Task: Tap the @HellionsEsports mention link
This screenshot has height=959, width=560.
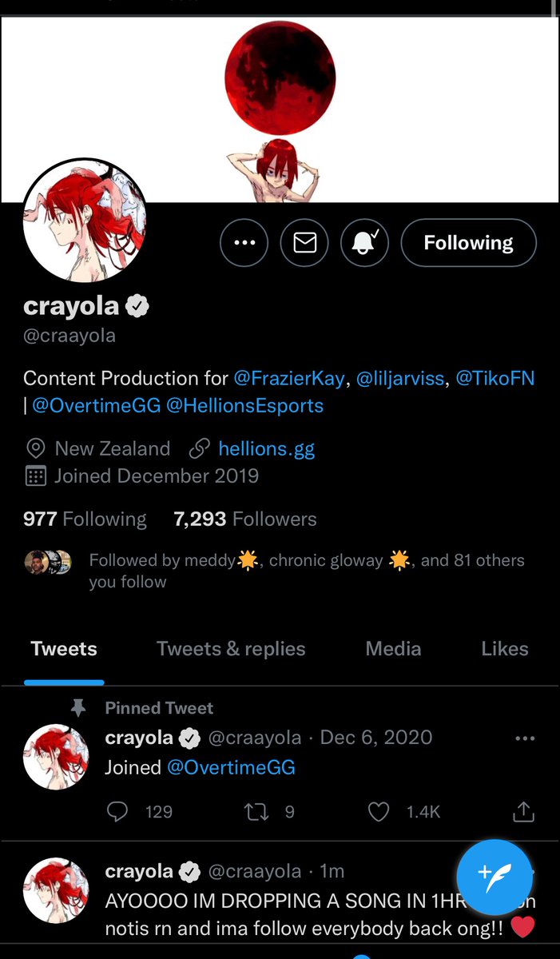Action: click(244, 405)
